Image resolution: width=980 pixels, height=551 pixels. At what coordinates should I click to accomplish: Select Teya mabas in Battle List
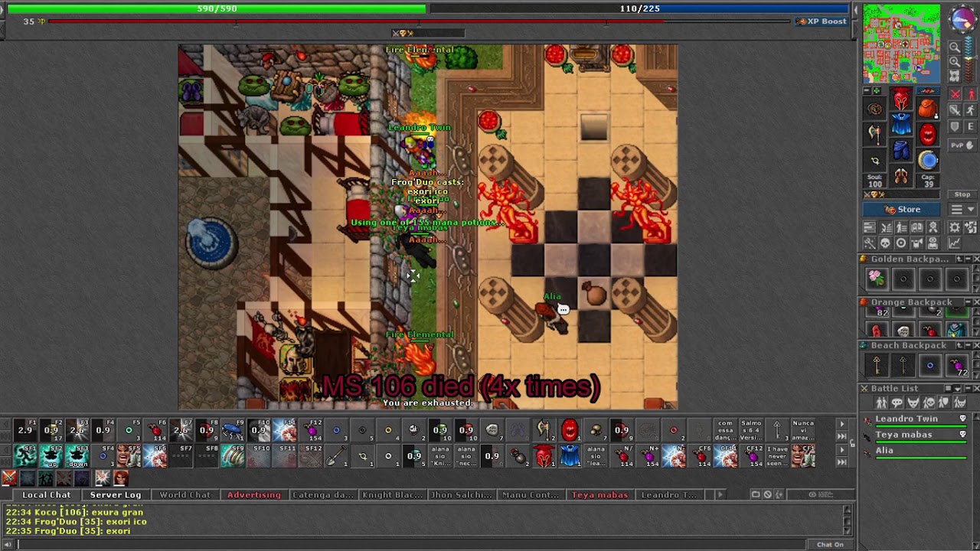coord(914,435)
